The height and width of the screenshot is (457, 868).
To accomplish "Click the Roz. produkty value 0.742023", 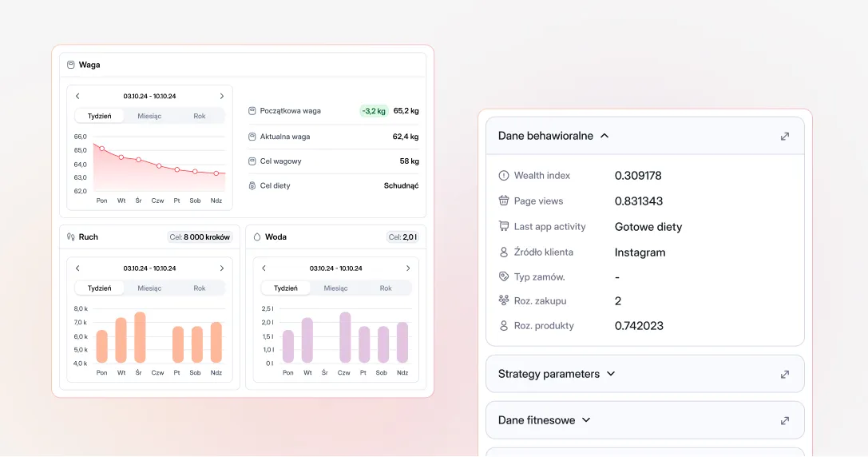I will pos(639,326).
